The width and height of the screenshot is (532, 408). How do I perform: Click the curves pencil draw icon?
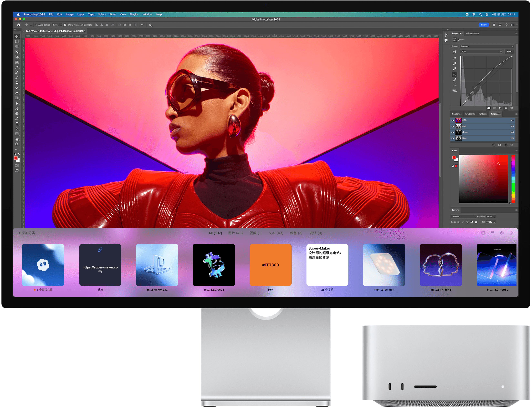pos(455,80)
